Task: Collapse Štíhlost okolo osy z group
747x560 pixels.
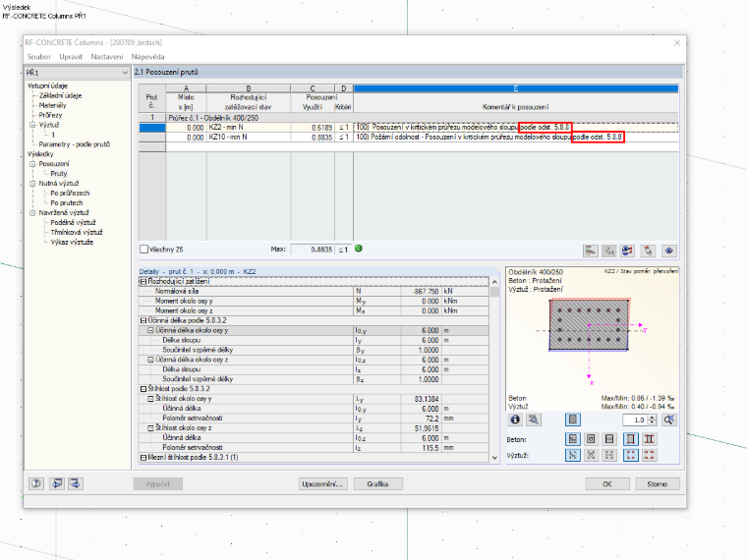Action: (150, 427)
